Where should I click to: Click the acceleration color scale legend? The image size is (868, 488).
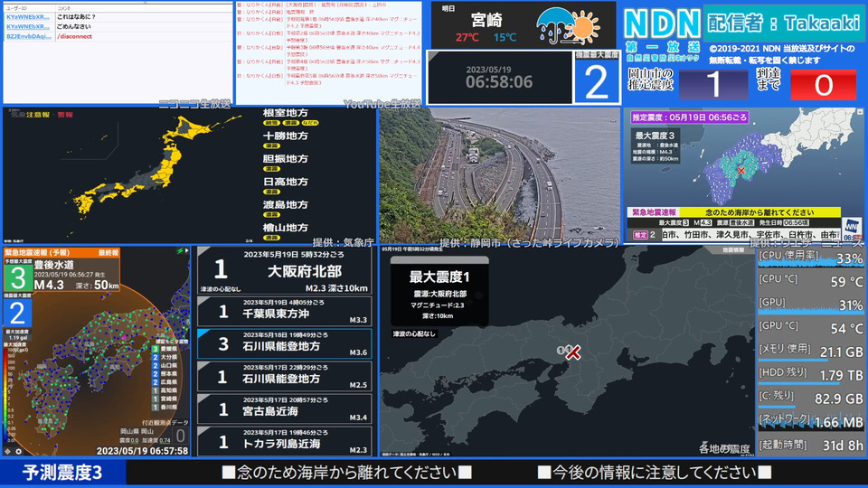coord(5,394)
